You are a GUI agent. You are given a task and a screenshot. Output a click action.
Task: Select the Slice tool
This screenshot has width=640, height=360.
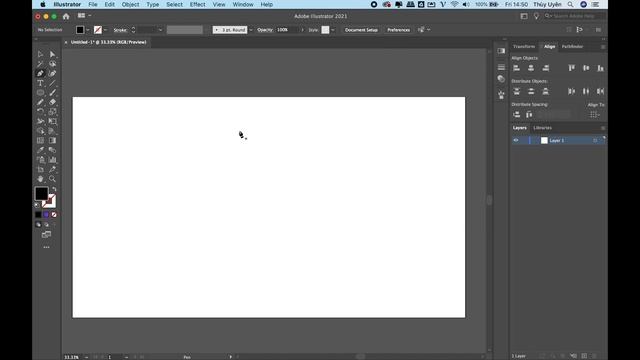pos(52,169)
